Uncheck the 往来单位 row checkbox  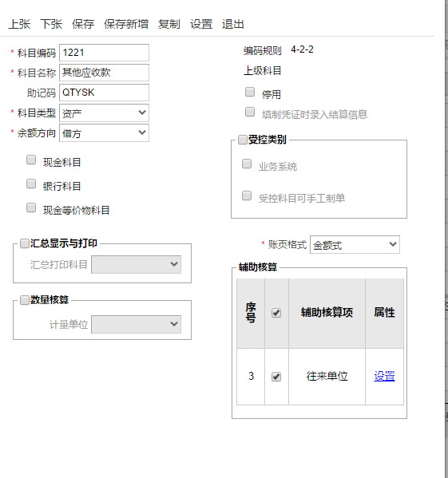click(276, 377)
